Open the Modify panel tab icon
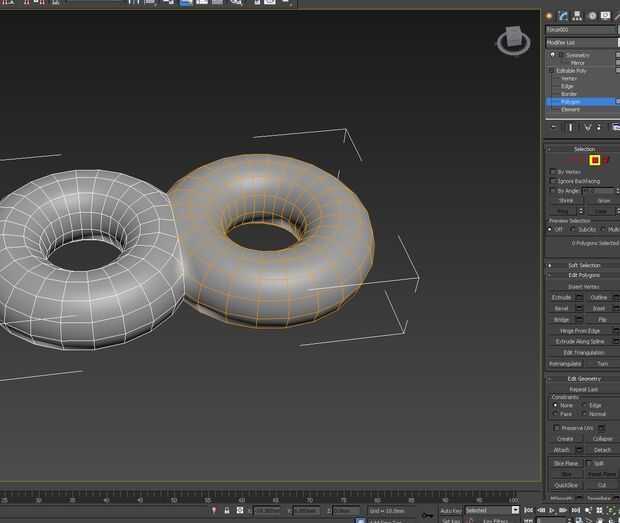Viewport: 620px width, 523px height. tap(564, 16)
